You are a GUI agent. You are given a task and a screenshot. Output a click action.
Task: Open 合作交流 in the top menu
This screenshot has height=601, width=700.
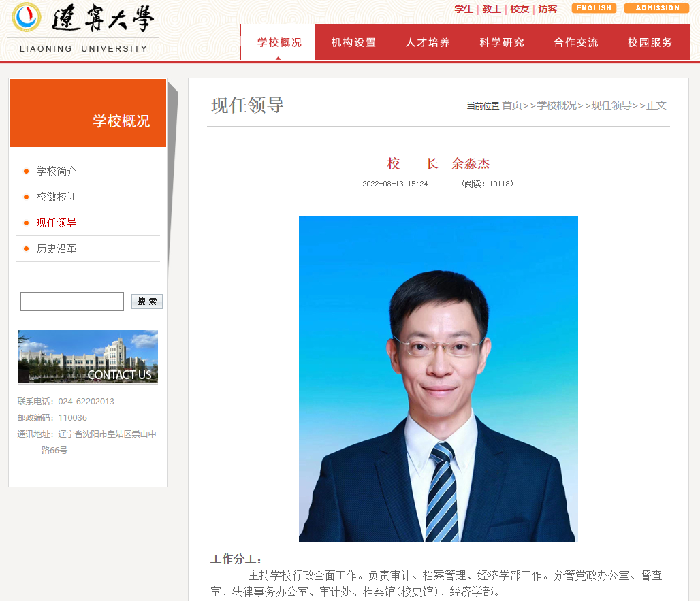point(576,42)
